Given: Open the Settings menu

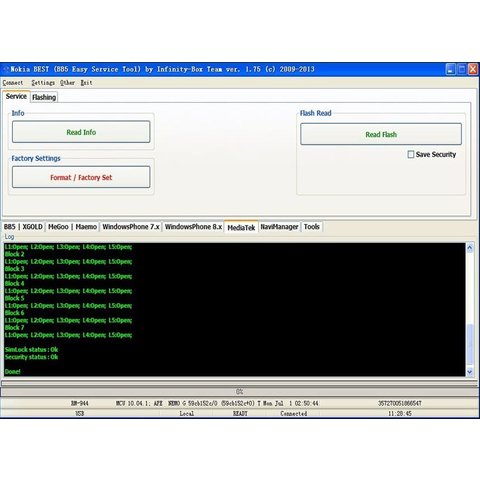Looking at the screenshot, I should (43, 82).
